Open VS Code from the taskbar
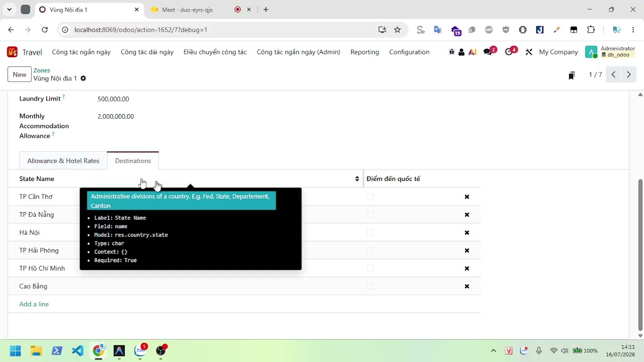This screenshot has height=362, width=644. (x=77, y=350)
